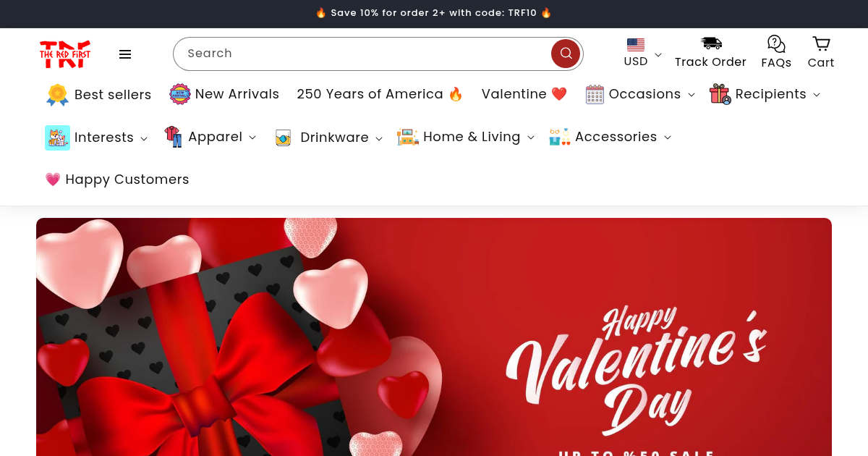
Task: Click the red search magnifier button
Action: click(566, 54)
